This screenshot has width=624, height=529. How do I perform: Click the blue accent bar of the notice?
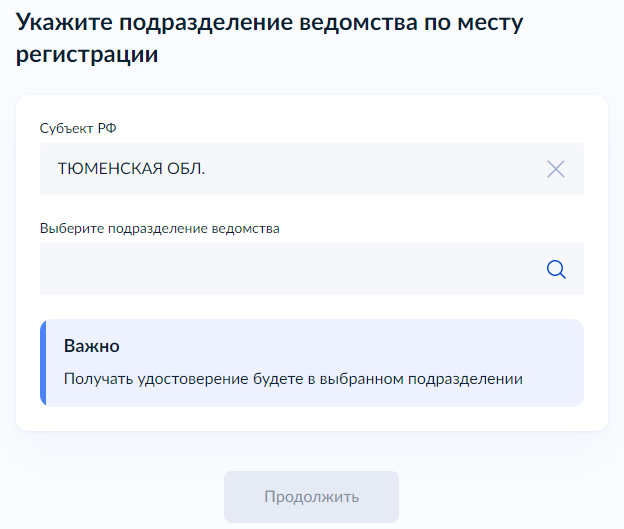coord(43,363)
